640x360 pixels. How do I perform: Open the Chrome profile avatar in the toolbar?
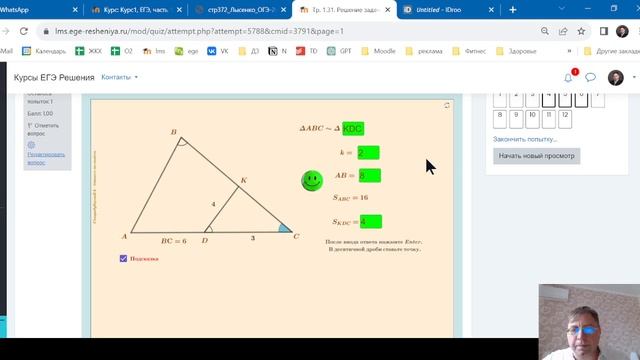(622, 31)
